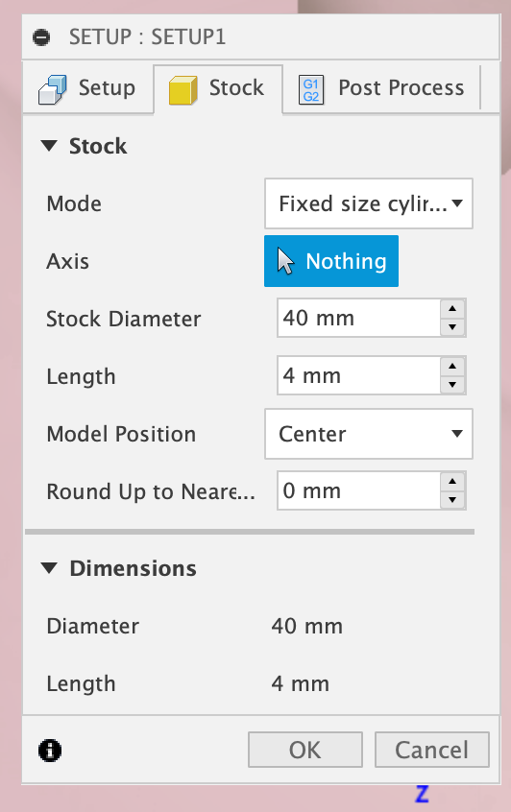Decrease the Round Up to Nearest value
511x812 pixels.
(x=452, y=500)
